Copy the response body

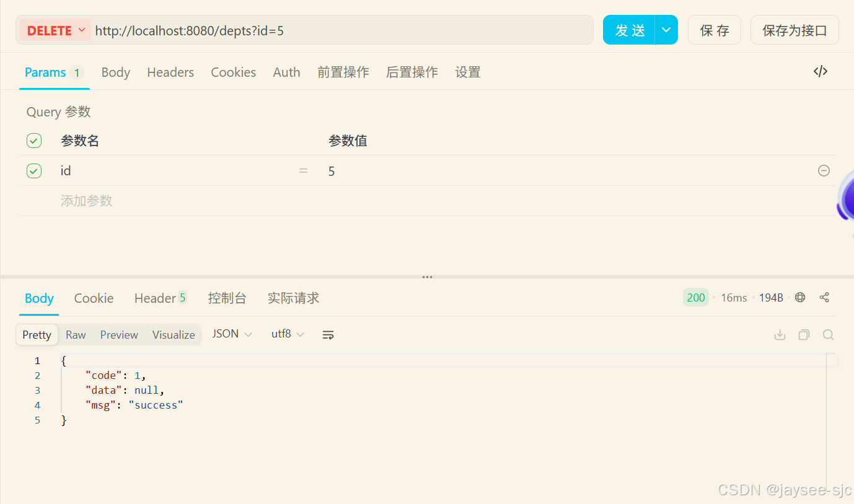pos(804,334)
